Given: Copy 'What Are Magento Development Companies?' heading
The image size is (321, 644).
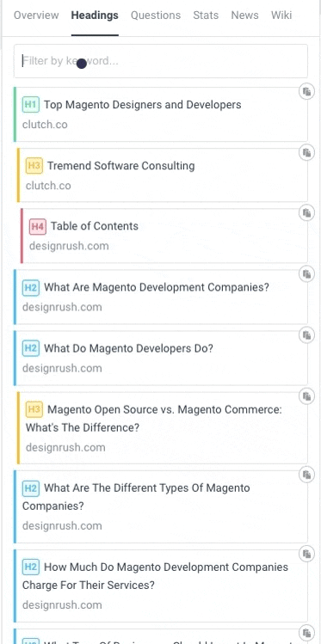Looking at the screenshot, I should coord(306,274).
